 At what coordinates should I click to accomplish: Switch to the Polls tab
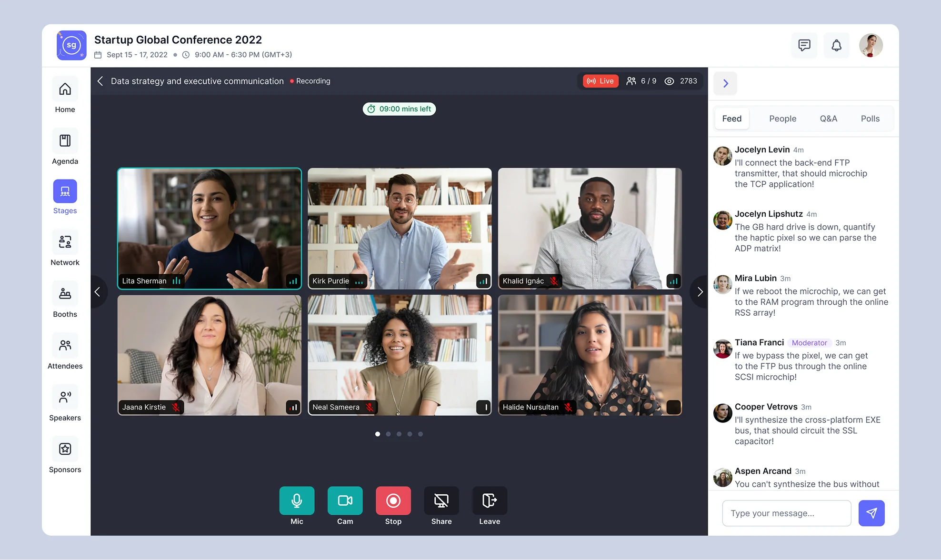click(870, 119)
